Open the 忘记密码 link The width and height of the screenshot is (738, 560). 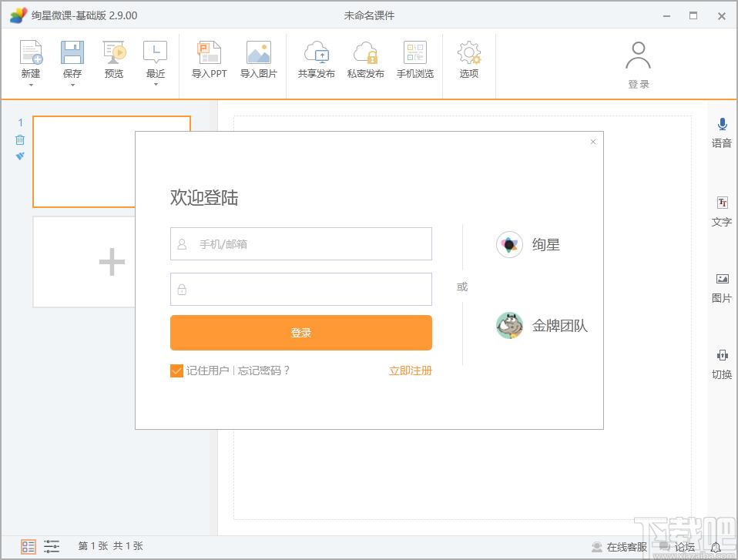(x=263, y=371)
